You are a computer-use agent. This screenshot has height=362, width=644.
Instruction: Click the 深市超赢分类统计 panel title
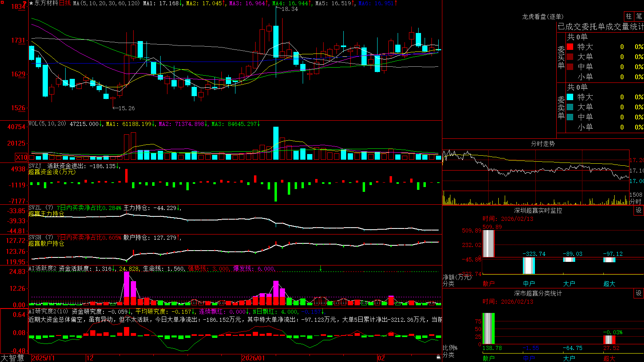click(x=538, y=293)
